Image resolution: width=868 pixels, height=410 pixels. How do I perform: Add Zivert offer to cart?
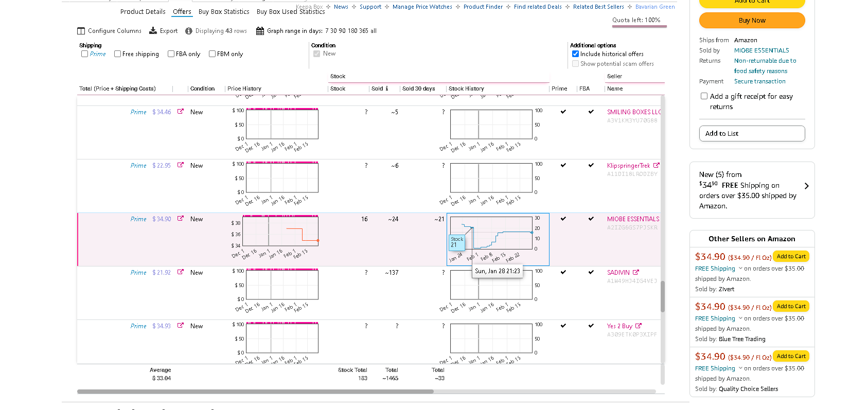791,256
